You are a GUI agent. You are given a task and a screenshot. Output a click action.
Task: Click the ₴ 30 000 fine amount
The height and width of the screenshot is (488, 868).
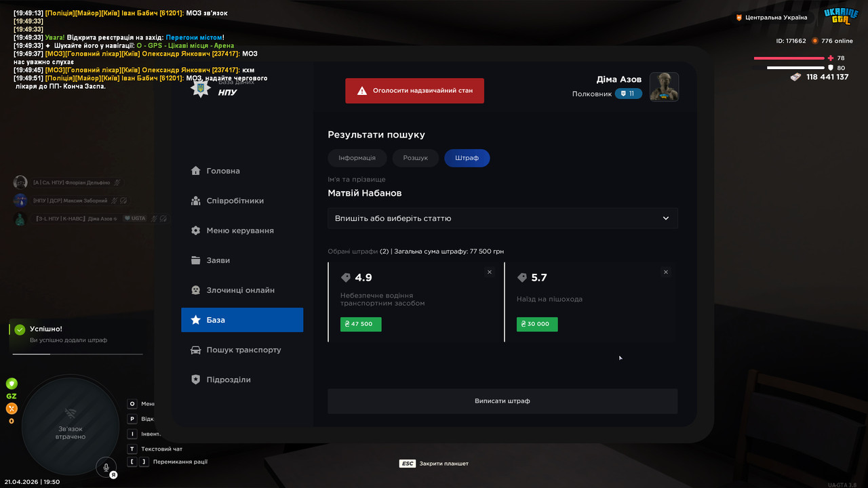[x=537, y=324]
